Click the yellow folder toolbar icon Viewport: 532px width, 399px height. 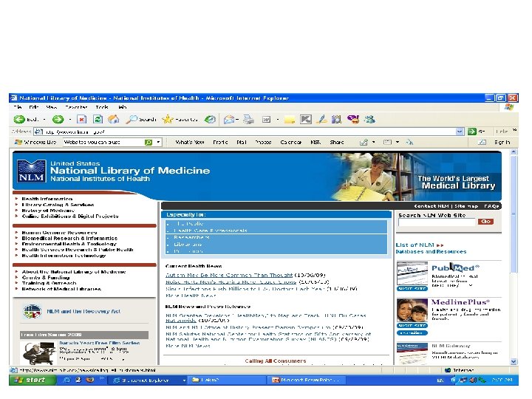[290, 120]
